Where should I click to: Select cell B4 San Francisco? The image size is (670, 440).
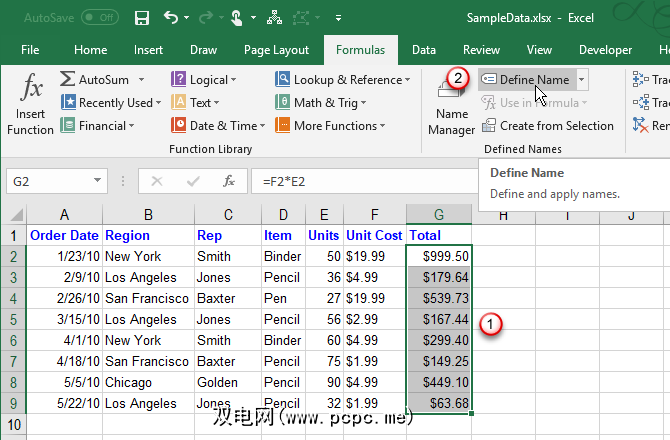pyautogui.click(x=148, y=298)
